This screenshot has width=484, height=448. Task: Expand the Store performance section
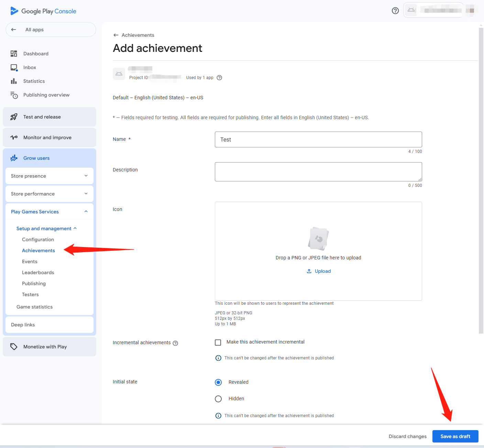(x=49, y=194)
